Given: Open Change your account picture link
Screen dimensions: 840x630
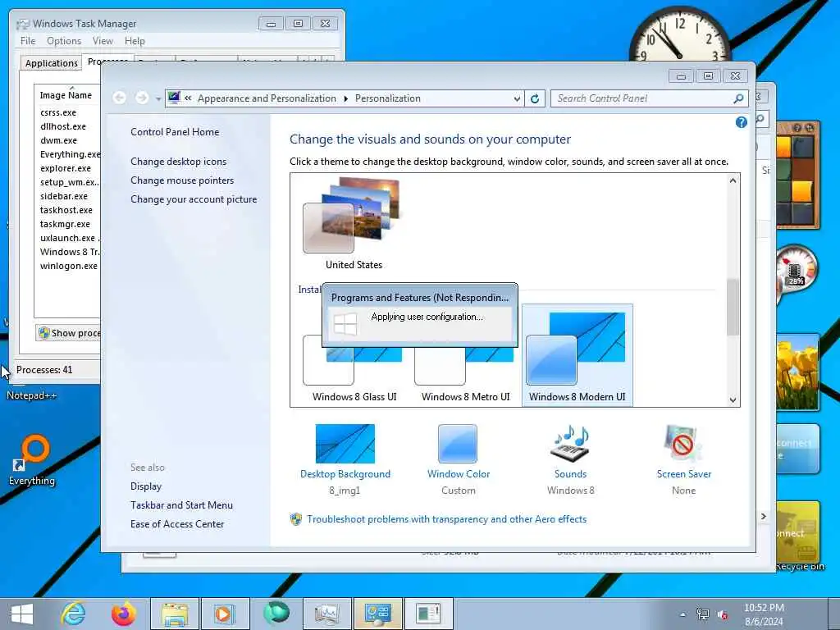Looking at the screenshot, I should 194,199.
